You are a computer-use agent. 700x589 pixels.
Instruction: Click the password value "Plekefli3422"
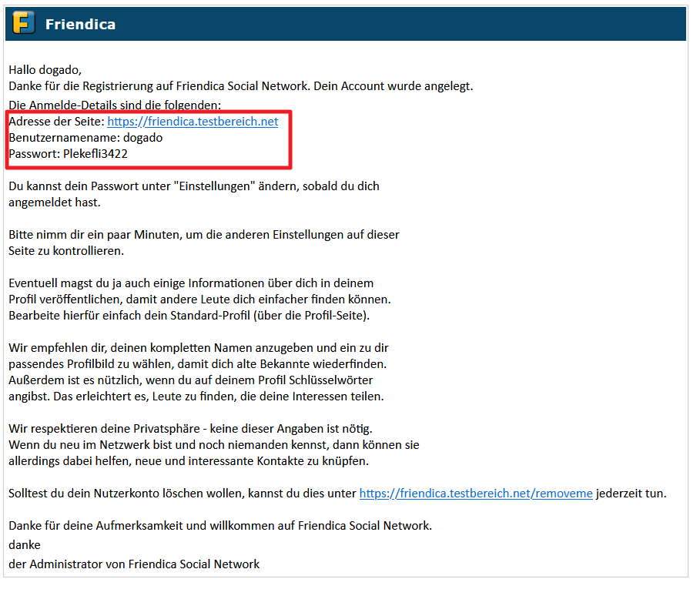(95, 154)
